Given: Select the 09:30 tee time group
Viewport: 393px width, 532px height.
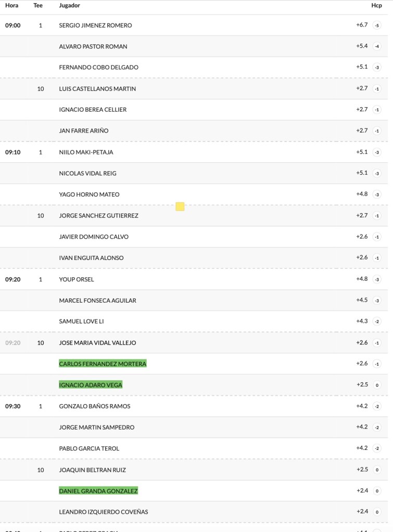Looking at the screenshot, I should pos(13,407).
